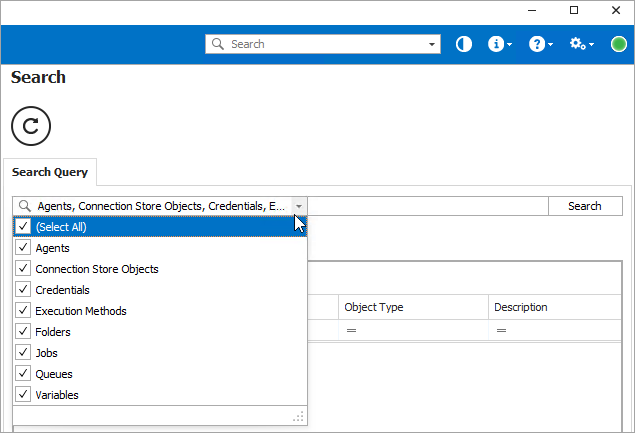Click the circular refresh icon
This screenshot has height=433, width=635.
point(31,125)
